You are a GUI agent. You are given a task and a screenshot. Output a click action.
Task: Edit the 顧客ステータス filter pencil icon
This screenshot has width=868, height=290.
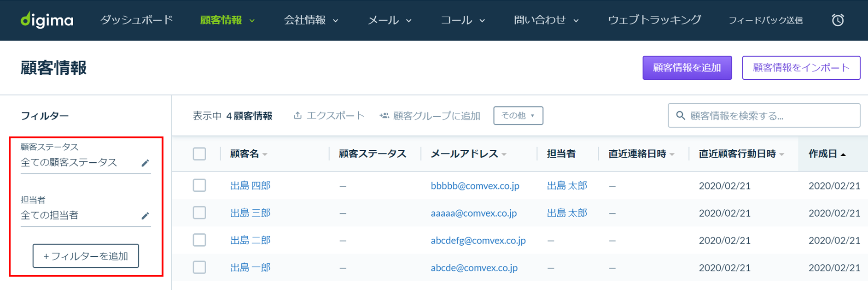[145, 163]
